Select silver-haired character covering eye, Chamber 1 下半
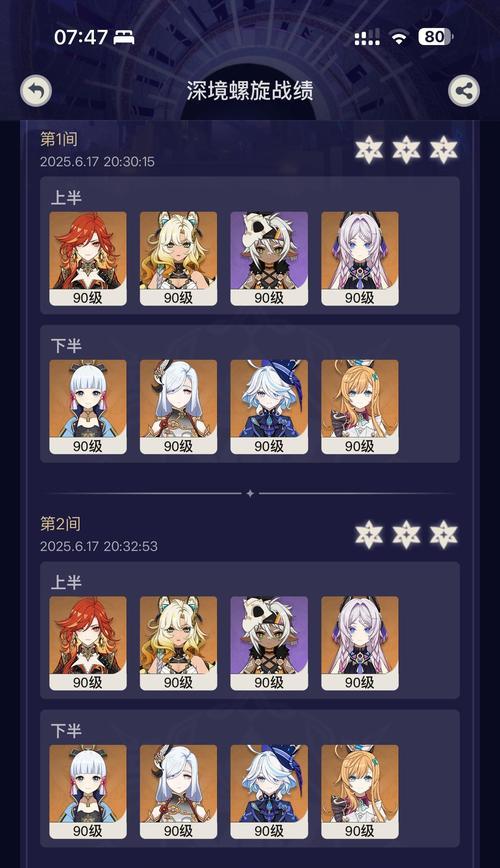Viewport: 500px width, 868px height. (178, 407)
